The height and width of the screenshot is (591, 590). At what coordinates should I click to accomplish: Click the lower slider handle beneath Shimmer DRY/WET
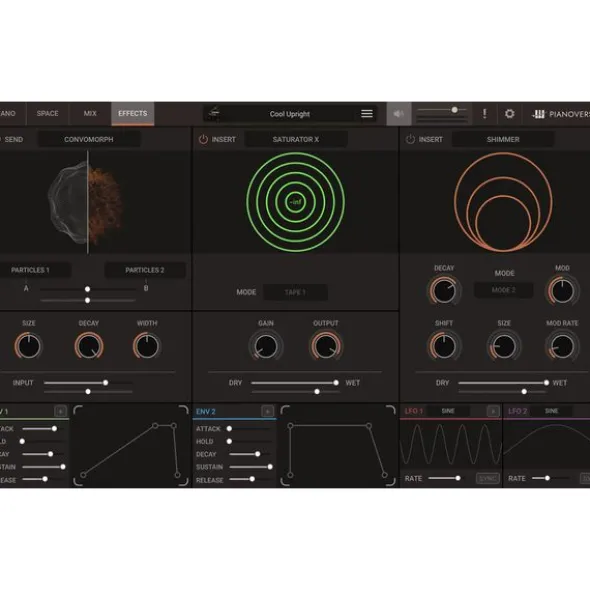[x=524, y=392]
